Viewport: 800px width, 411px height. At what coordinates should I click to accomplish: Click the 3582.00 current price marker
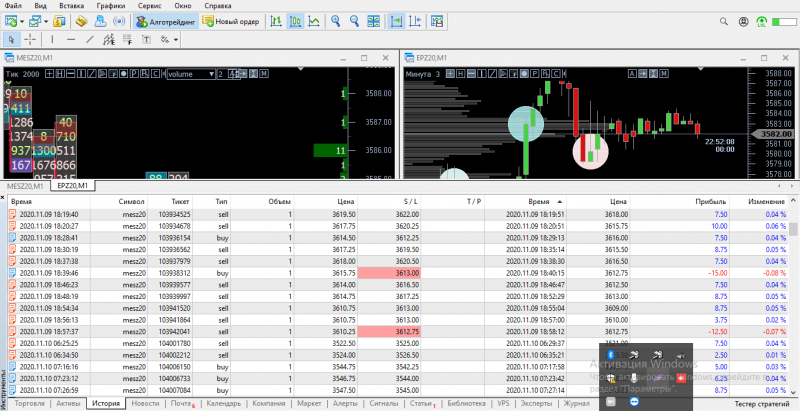tap(775, 134)
